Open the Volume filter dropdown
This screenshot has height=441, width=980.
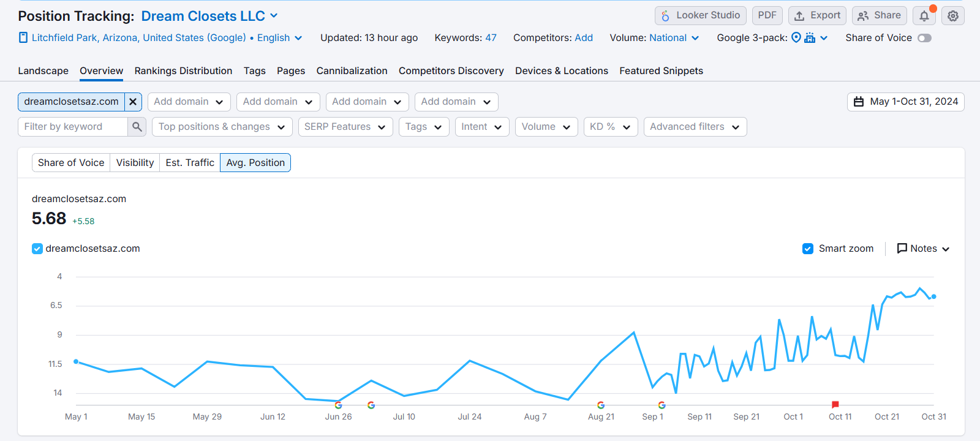[546, 127]
